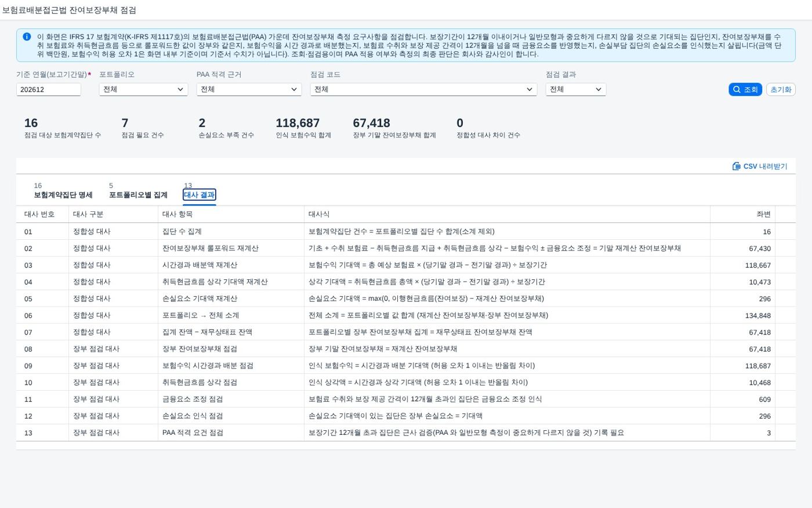Image resolution: width=812 pixels, height=508 pixels.
Task: Click the 좌변 value 134,848
Action: coord(758,316)
